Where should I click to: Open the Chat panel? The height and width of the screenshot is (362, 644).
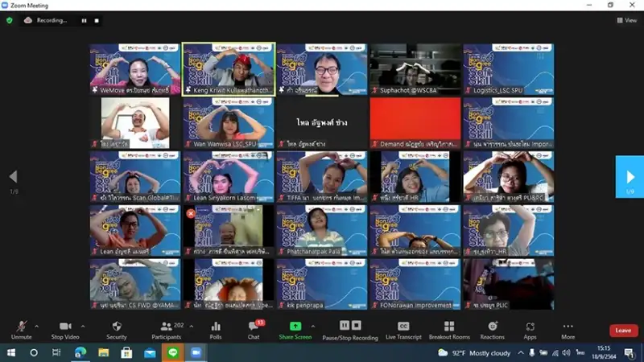pos(254,330)
